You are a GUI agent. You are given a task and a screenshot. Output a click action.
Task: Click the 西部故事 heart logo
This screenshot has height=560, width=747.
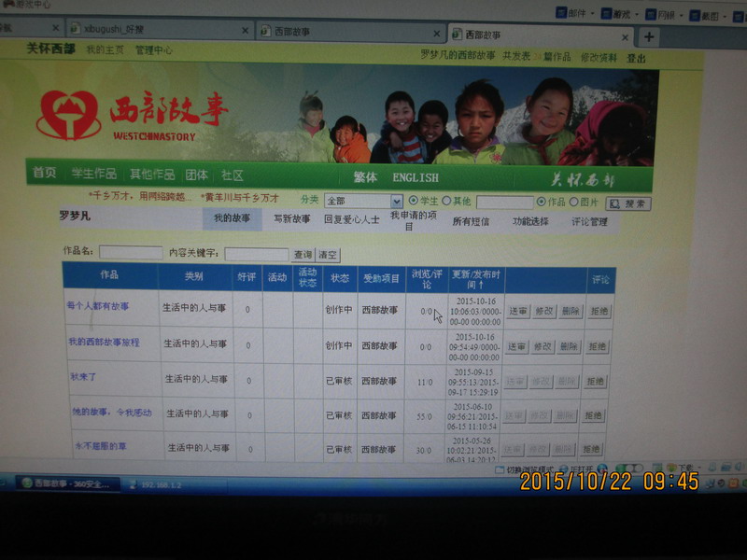point(68,115)
